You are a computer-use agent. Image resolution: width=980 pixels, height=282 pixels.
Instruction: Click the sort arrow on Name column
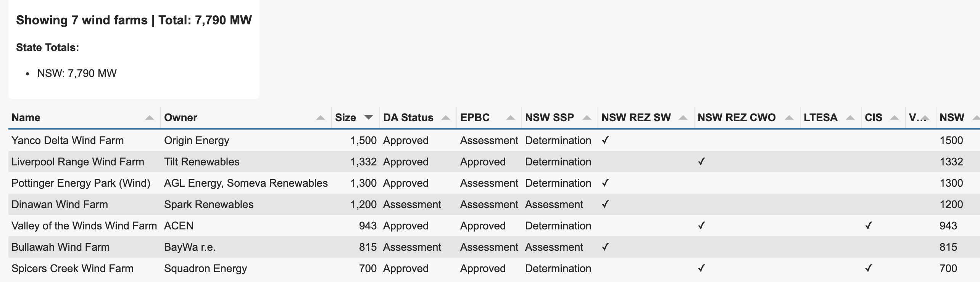click(x=149, y=118)
